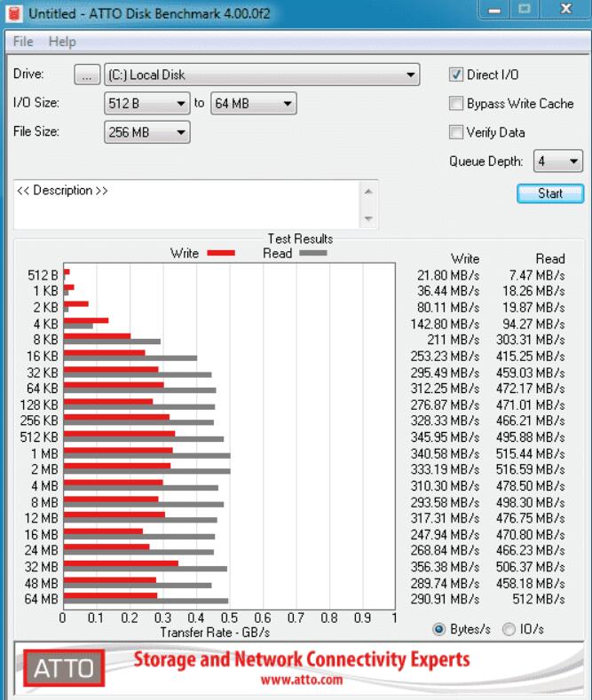
Task: Click the Transfer Rate - GB/s axis label
Action: click(215, 633)
